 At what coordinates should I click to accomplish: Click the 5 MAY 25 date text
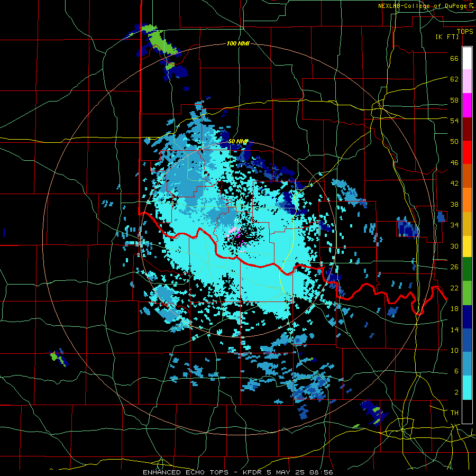[x=287, y=472]
